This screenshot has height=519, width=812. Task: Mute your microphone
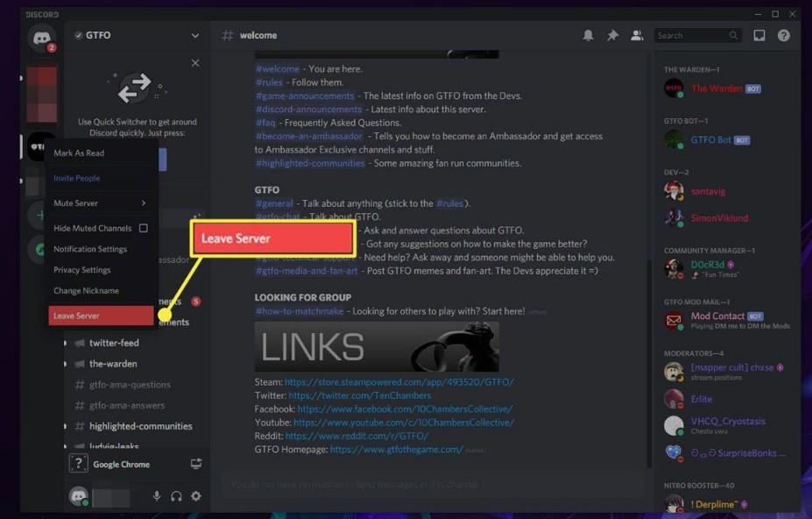[156, 495]
